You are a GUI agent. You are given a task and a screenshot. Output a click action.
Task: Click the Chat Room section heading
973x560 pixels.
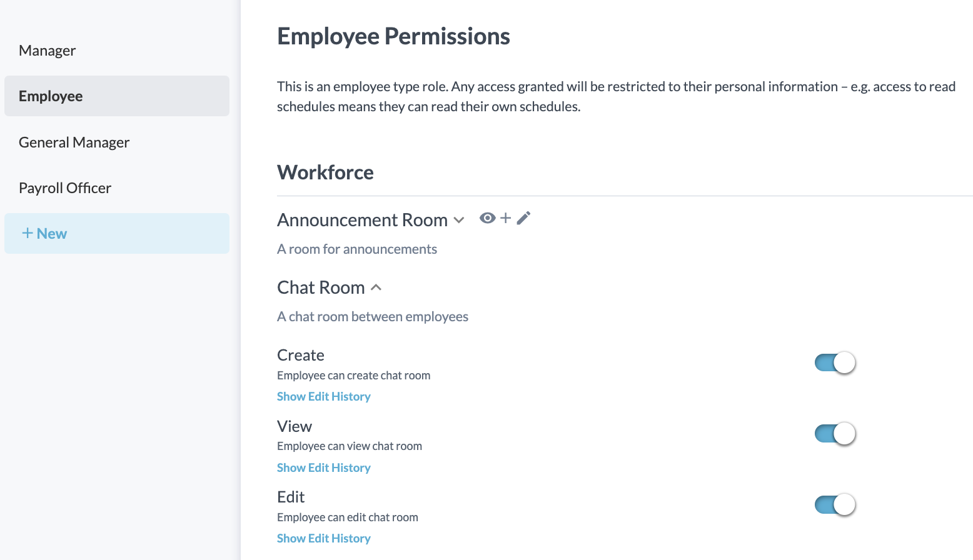[321, 287]
